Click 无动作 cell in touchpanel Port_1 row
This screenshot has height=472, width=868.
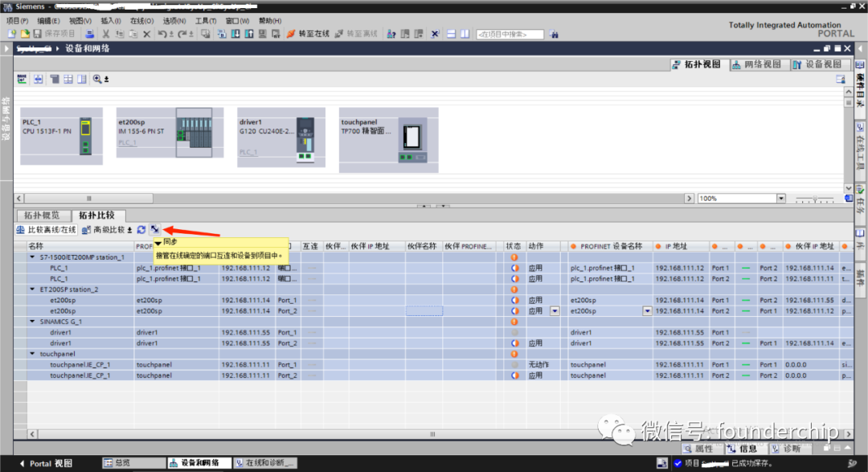(543, 364)
